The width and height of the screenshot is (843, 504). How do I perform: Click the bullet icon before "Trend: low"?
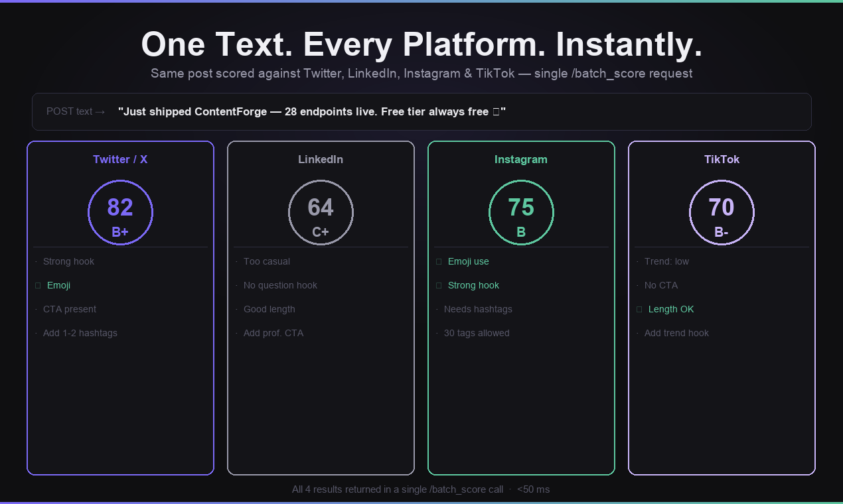(639, 261)
